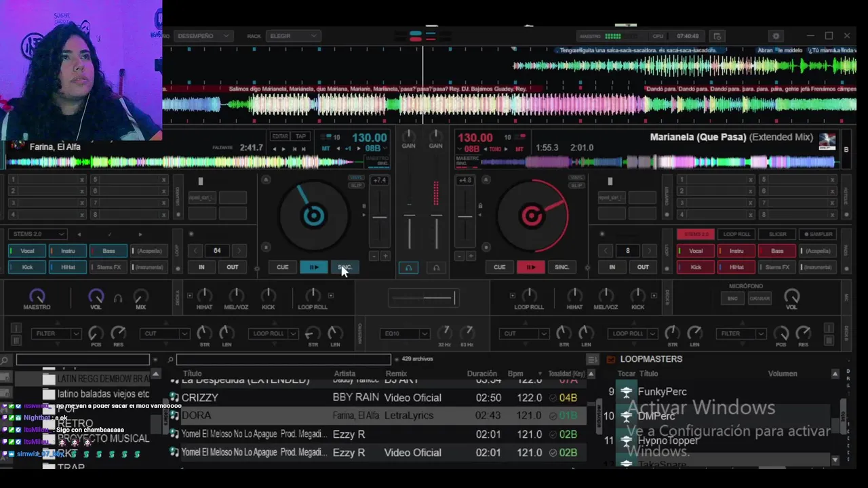Click loop OUT button on right deck
This screenshot has height=488, width=868.
tap(643, 267)
